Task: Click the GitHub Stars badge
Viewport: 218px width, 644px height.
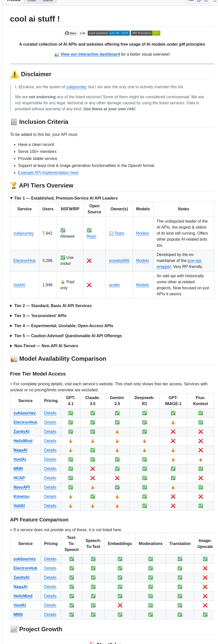Action: tap(71, 33)
